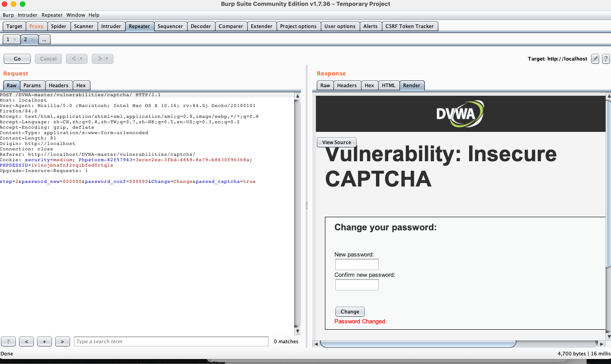Click the right arrow of response horizontal scrollbar
The image size is (611, 364).
coord(602,344)
